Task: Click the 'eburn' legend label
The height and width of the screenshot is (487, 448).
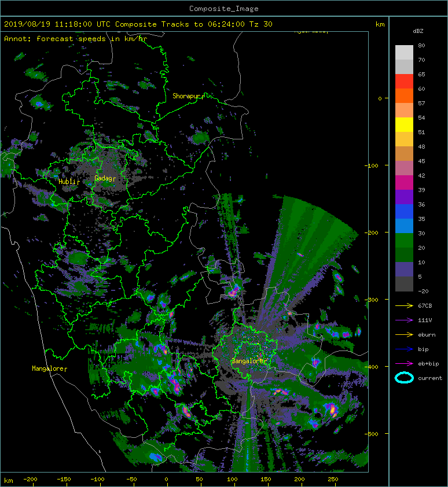Action: (427, 335)
